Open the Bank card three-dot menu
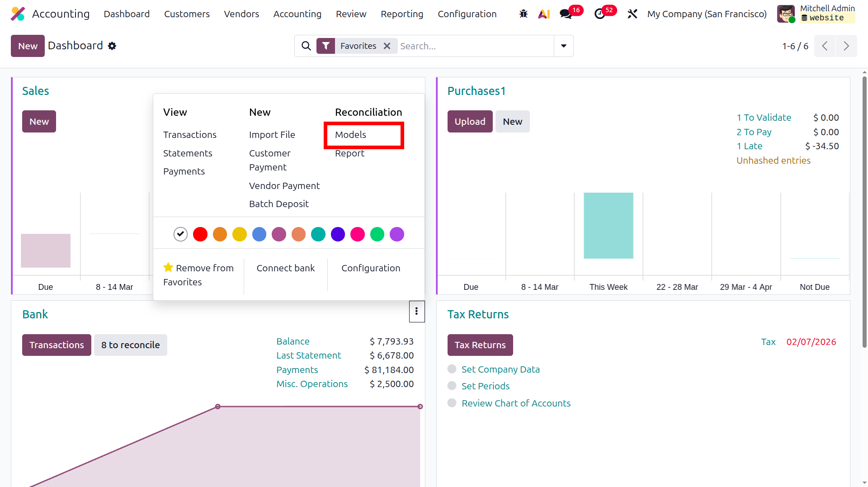Image resolution: width=868 pixels, height=487 pixels. [417, 312]
